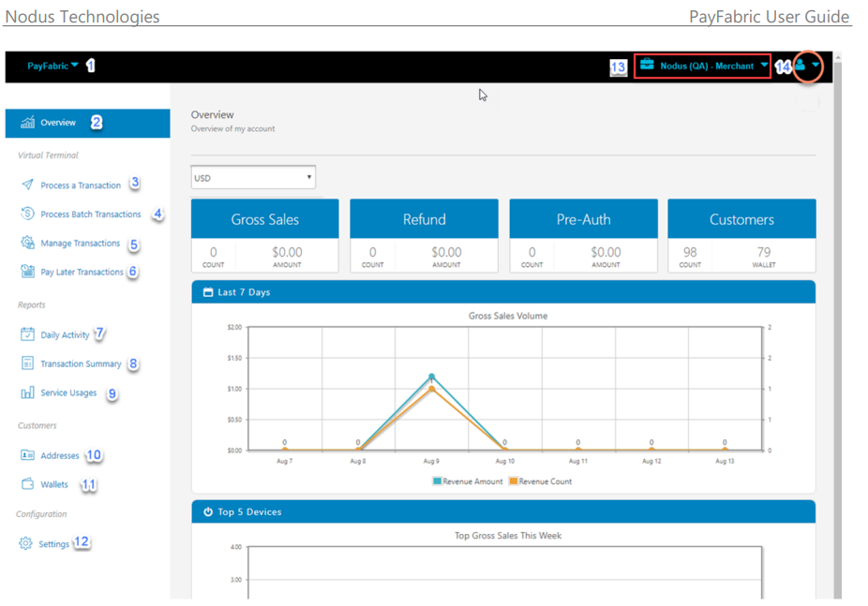868x606 pixels.
Task: Click the Daily Activity calendar icon
Action: (27, 334)
